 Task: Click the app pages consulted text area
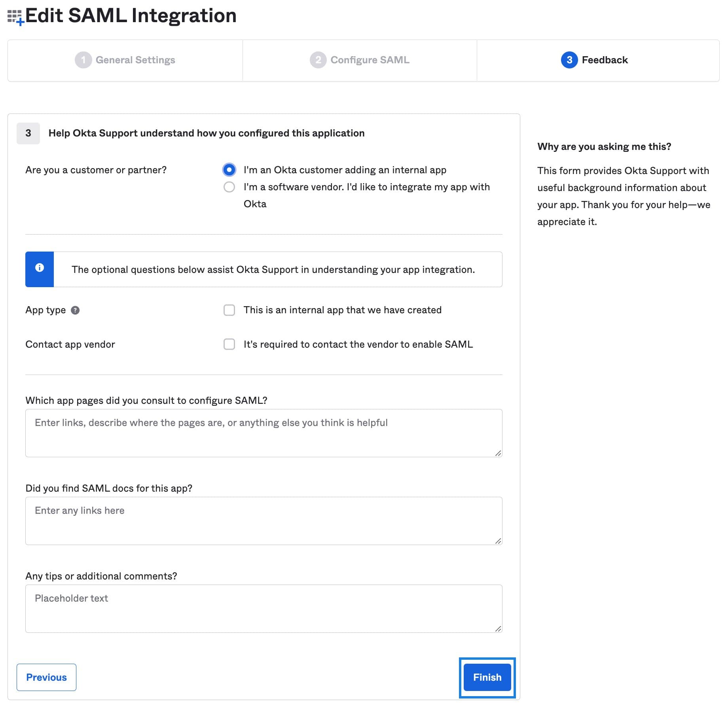pyautogui.click(x=263, y=433)
